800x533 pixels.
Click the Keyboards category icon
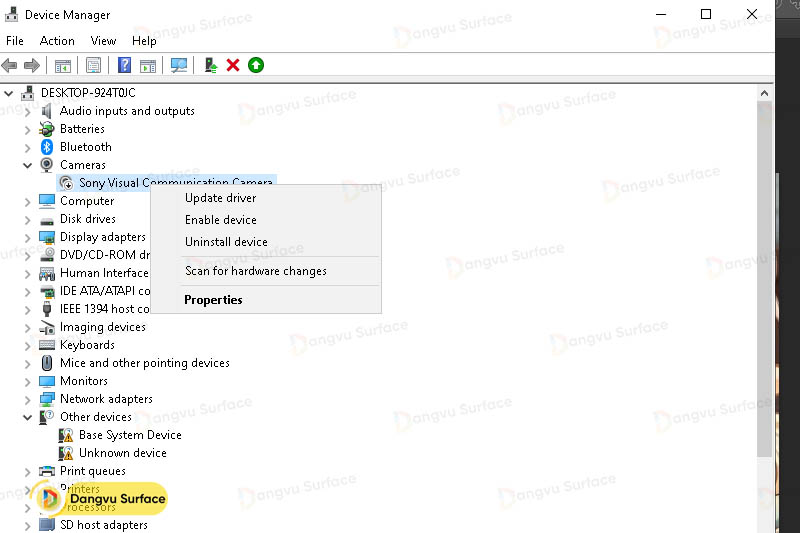(47, 345)
